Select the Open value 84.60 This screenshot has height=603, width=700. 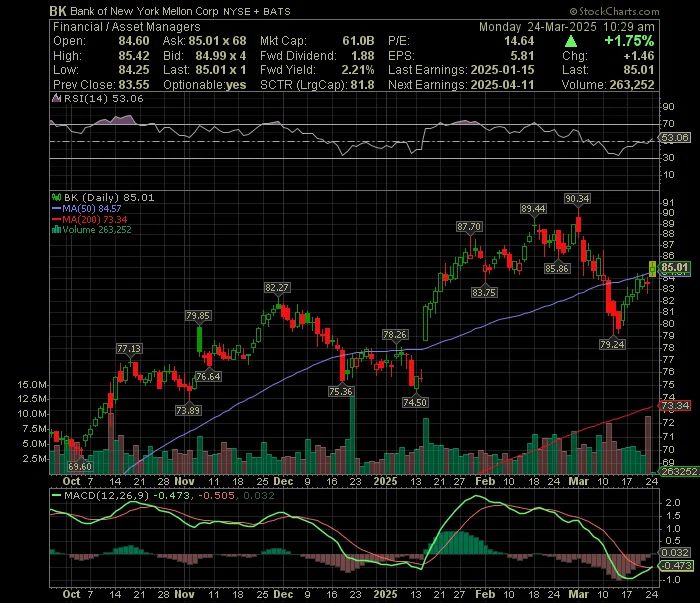(134, 41)
